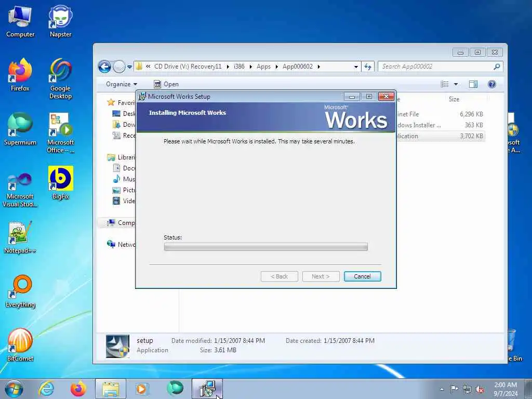This screenshot has width=532, height=399.
Task: Select the 6,296 KB cabinet file row
Action: point(440,114)
